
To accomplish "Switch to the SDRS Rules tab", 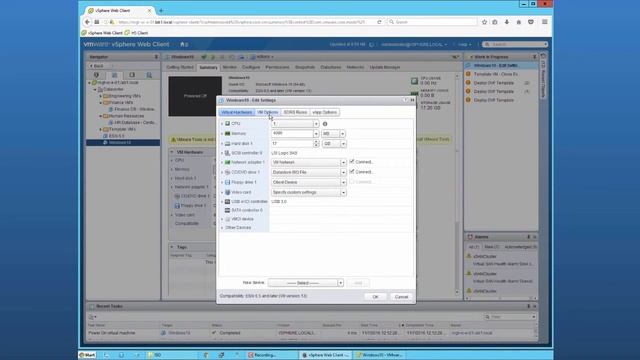I will [x=295, y=112].
